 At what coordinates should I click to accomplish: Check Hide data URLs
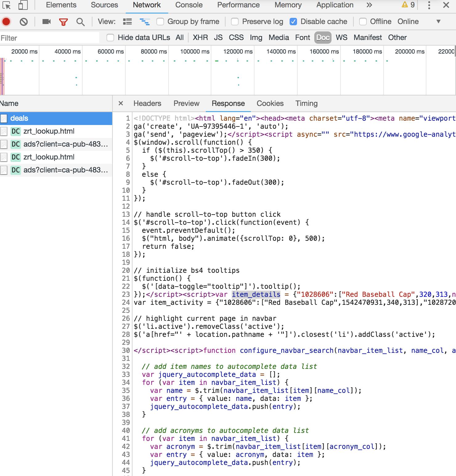click(110, 38)
